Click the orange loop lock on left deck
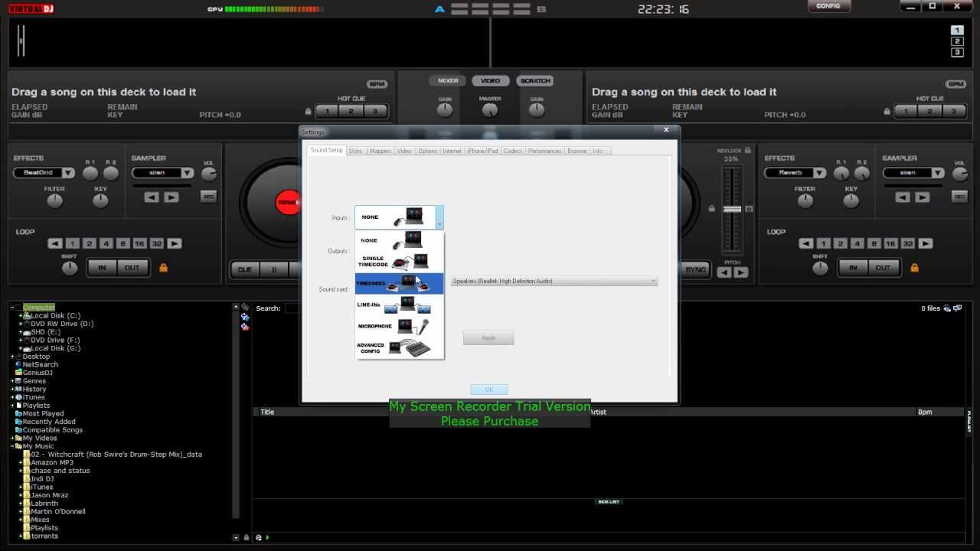This screenshot has width=980, height=551. (x=163, y=268)
